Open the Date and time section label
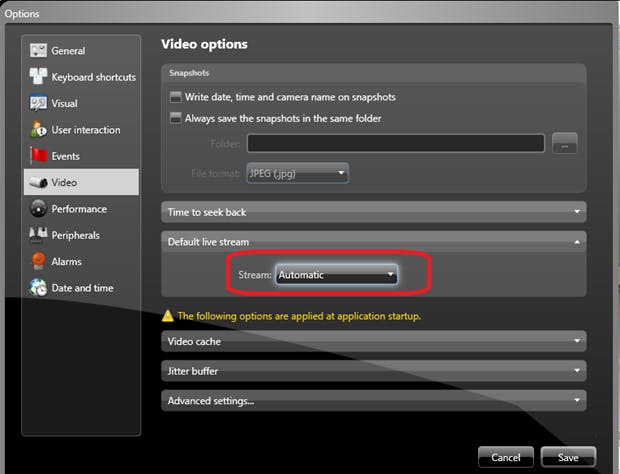 (82, 288)
